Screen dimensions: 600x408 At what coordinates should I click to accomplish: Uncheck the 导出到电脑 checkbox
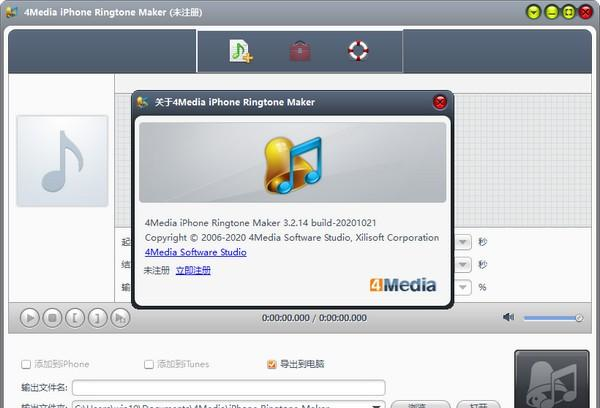pos(272,364)
